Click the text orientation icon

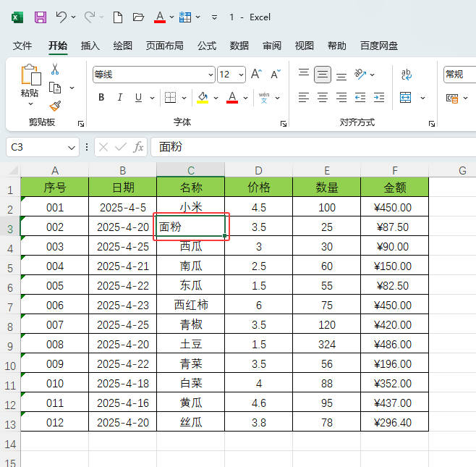360,74
